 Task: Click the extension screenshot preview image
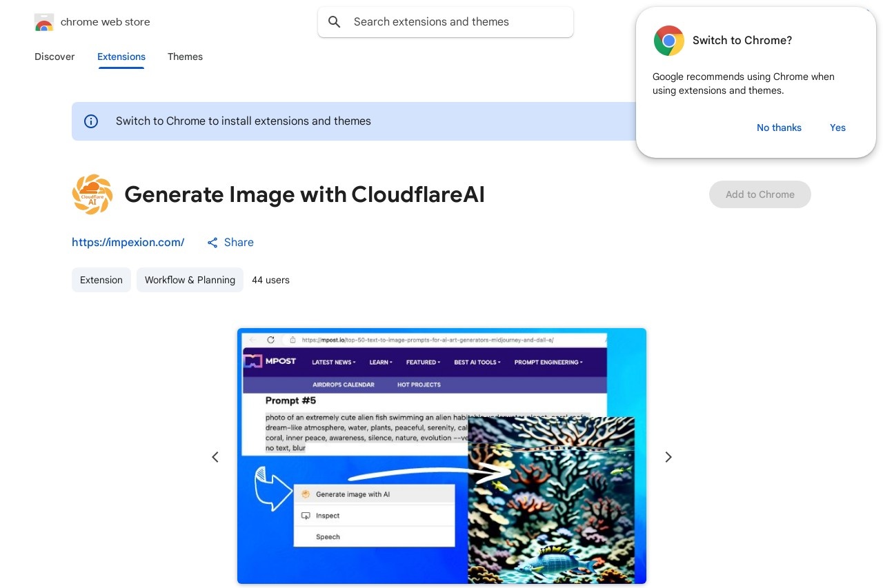pyautogui.click(x=441, y=456)
